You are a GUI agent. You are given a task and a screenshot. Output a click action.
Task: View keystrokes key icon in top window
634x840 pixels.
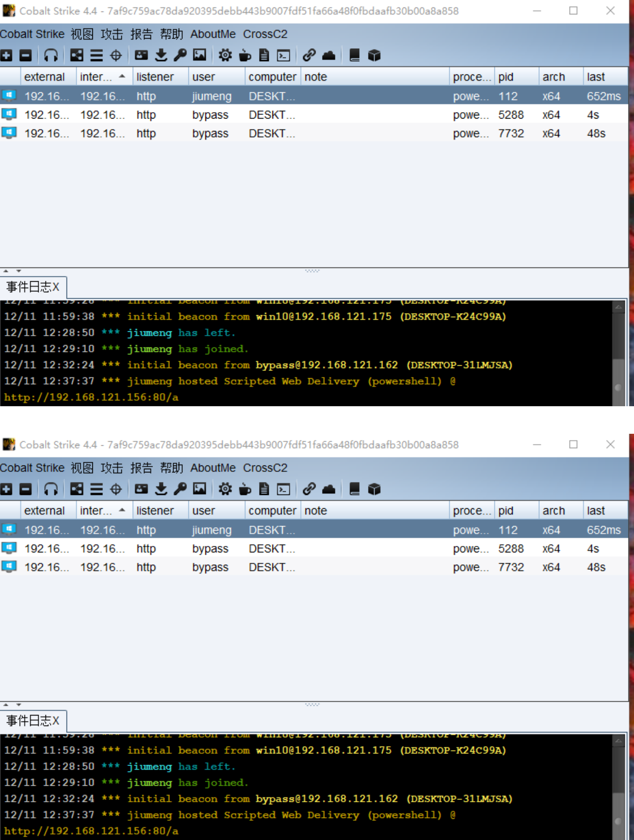coord(180,56)
